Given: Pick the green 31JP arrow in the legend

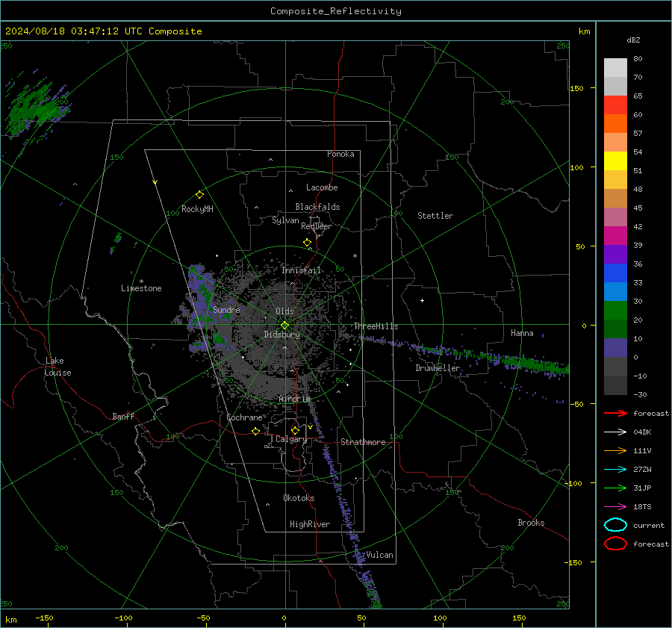Looking at the screenshot, I should 615,488.
